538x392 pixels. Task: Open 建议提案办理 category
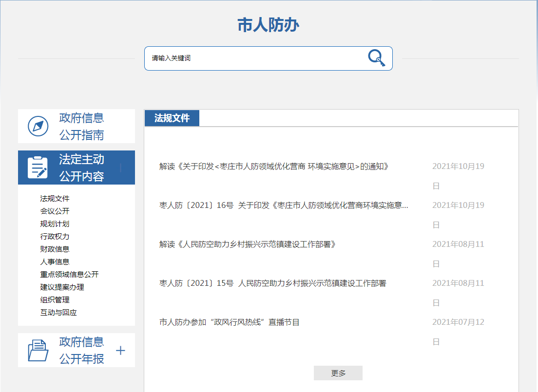[x=62, y=287]
